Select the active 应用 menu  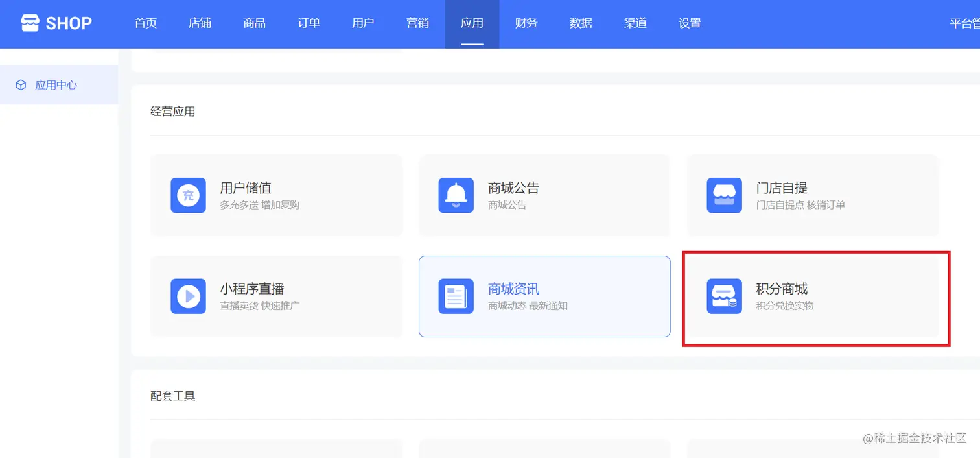pyautogui.click(x=472, y=23)
